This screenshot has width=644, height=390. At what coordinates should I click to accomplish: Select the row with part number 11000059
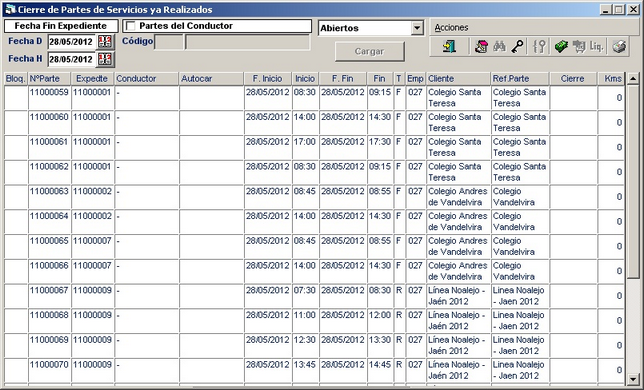coord(314,98)
